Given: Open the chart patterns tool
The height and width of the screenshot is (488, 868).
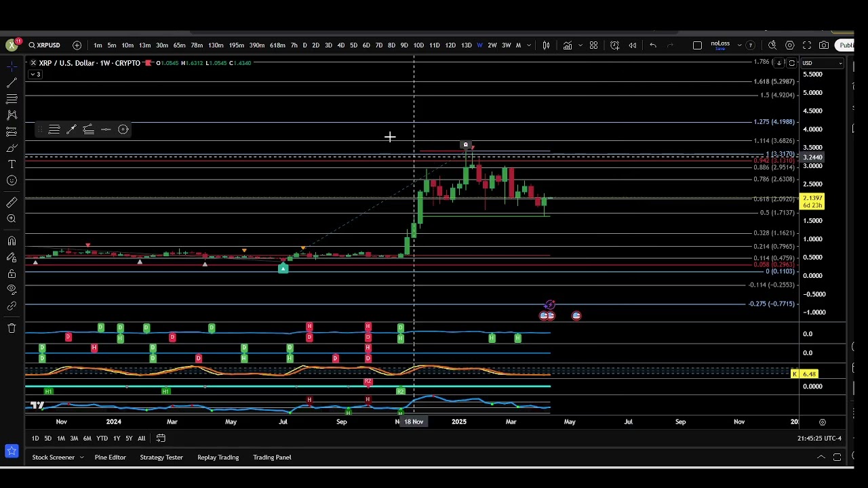Looking at the screenshot, I should [12, 115].
